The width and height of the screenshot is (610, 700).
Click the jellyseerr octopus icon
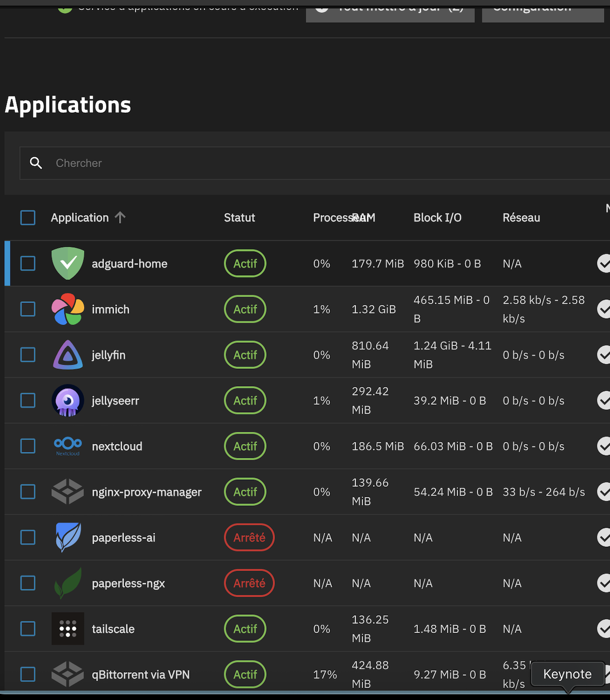pos(68,400)
